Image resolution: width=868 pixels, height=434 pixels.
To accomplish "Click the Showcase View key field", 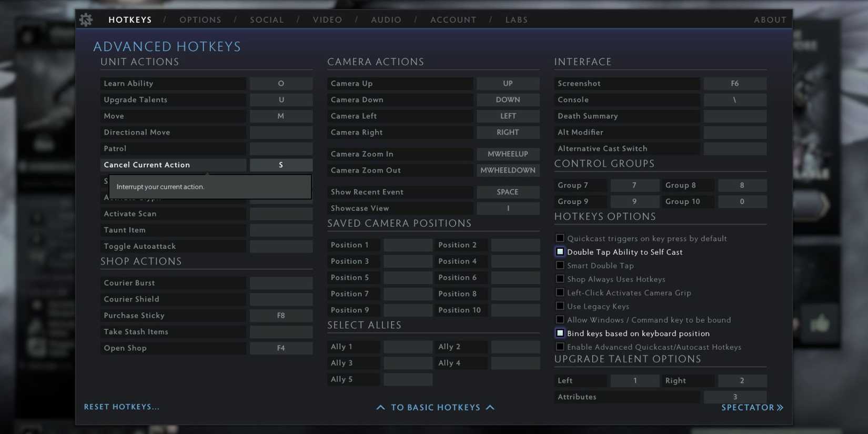I will pos(508,208).
